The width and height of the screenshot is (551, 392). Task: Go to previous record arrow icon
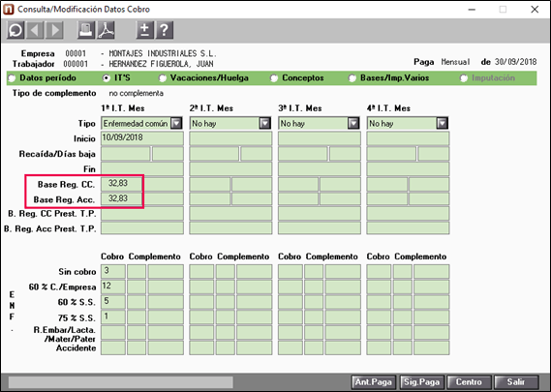[35, 30]
